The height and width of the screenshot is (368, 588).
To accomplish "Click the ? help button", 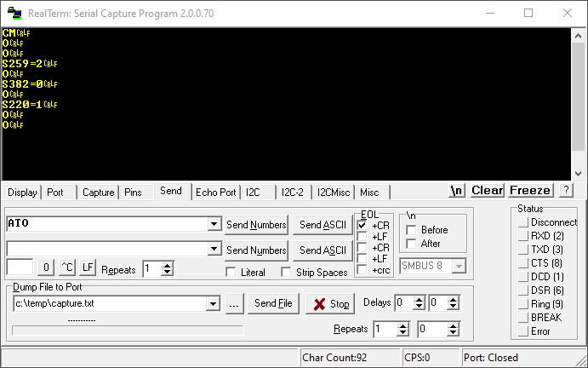I will (566, 190).
